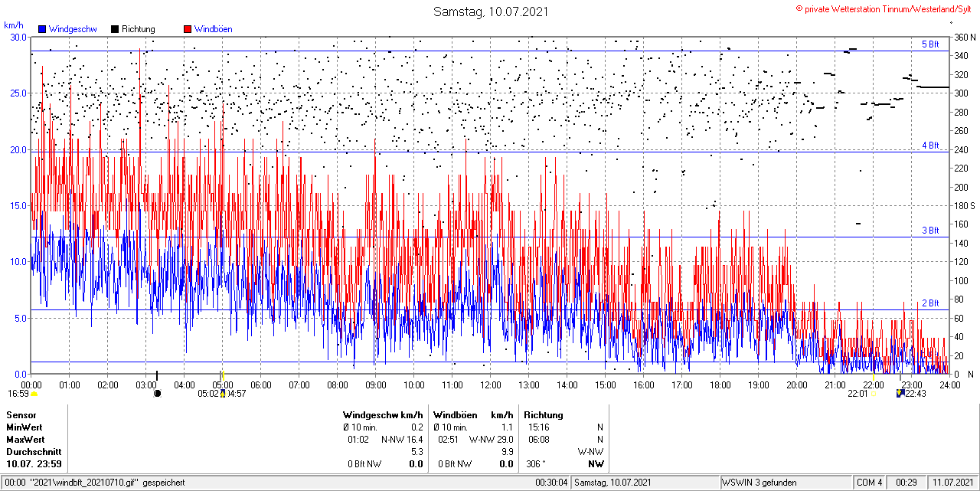Click the Windböen legend label
The width and height of the screenshot is (980, 491).
point(213,29)
